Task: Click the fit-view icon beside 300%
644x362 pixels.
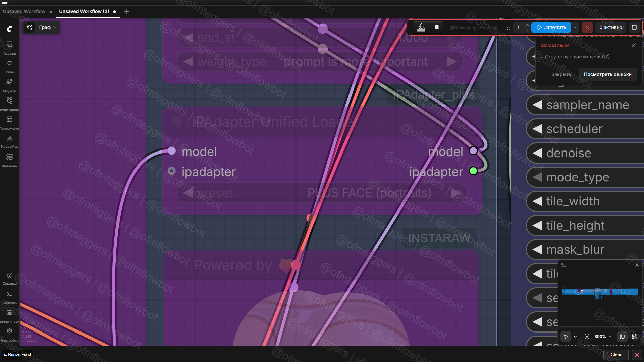Action: tap(587, 337)
